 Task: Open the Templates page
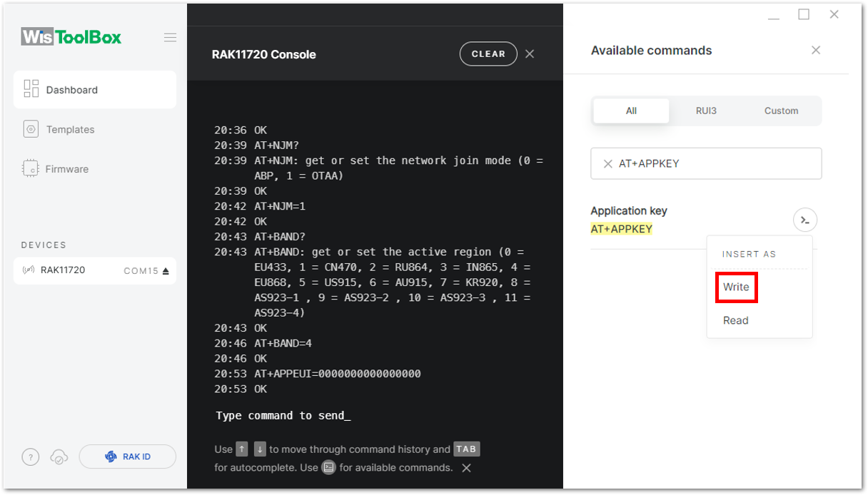click(70, 130)
